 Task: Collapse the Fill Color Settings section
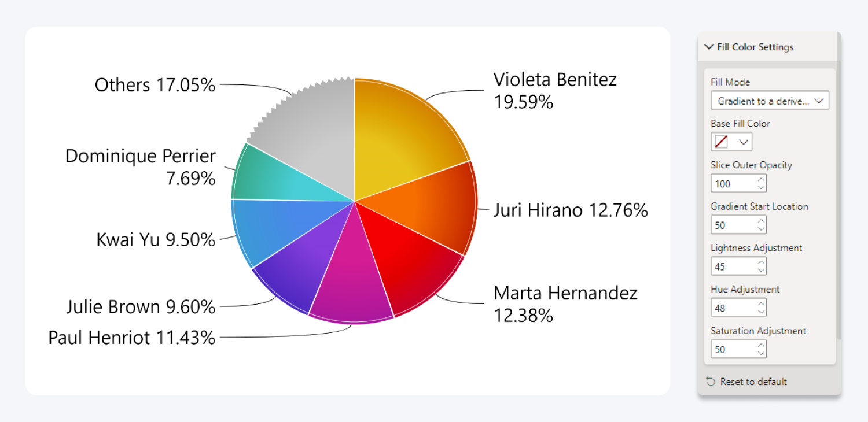(x=709, y=47)
